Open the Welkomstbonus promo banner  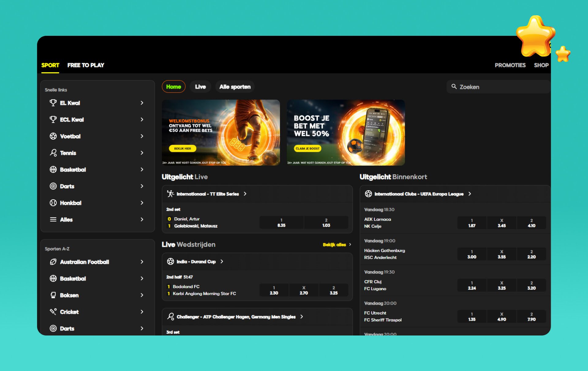[x=221, y=133]
